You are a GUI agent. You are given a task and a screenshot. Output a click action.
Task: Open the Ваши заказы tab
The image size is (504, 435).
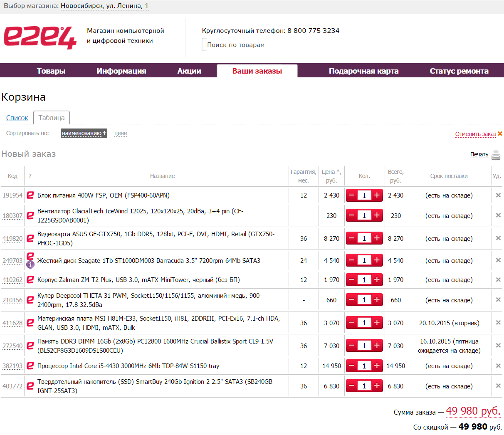(x=257, y=71)
